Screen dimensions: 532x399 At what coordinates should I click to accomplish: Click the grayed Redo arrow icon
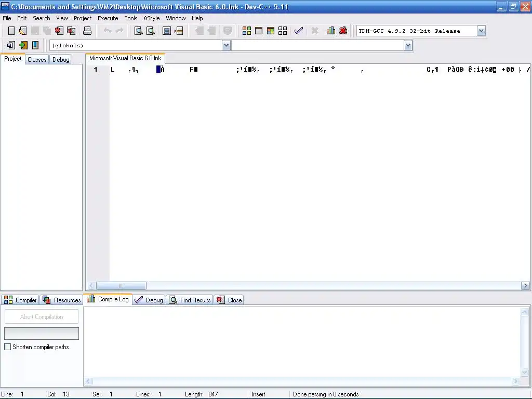119,31
